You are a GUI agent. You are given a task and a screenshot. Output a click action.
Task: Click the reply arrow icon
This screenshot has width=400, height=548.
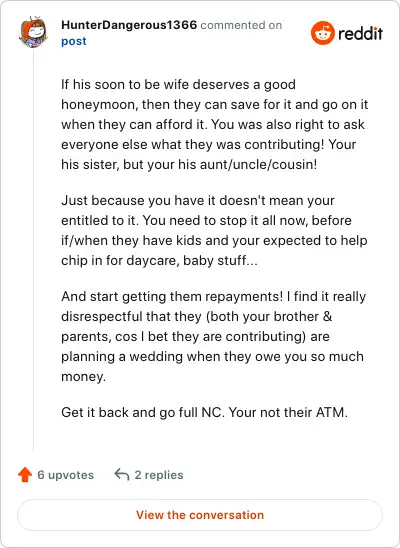tap(122, 475)
